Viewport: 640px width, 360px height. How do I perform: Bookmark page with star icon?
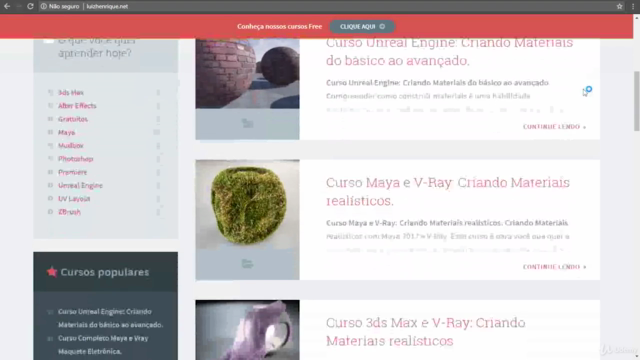point(620,6)
